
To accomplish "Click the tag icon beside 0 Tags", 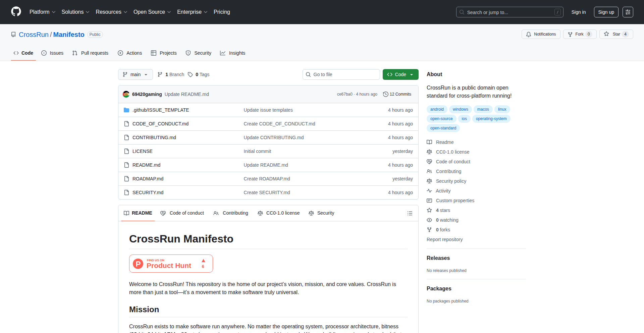I will pyautogui.click(x=190, y=74).
